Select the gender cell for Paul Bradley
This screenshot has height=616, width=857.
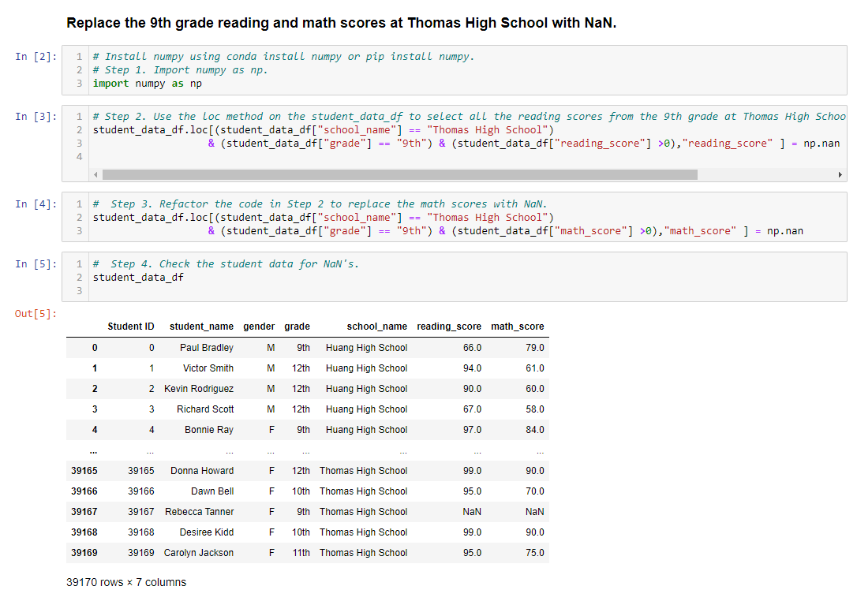tap(271, 347)
